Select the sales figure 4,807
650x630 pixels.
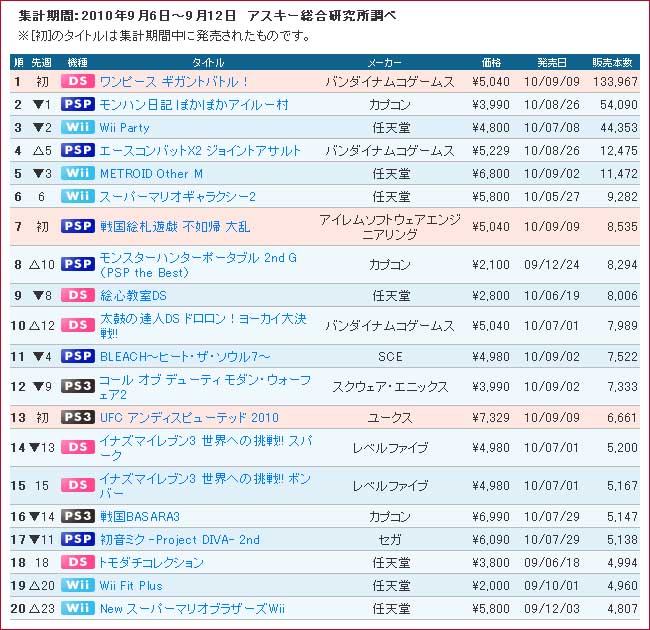pyautogui.click(x=622, y=608)
